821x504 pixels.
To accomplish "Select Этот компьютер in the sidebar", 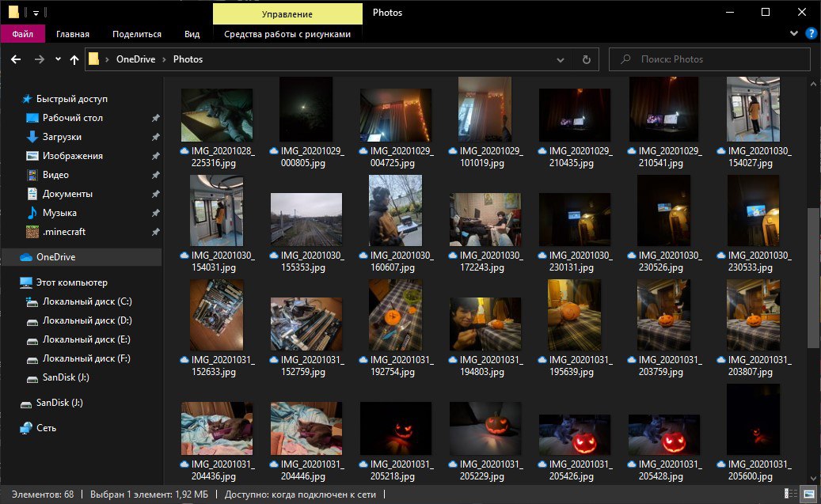I will pos(72,282).
